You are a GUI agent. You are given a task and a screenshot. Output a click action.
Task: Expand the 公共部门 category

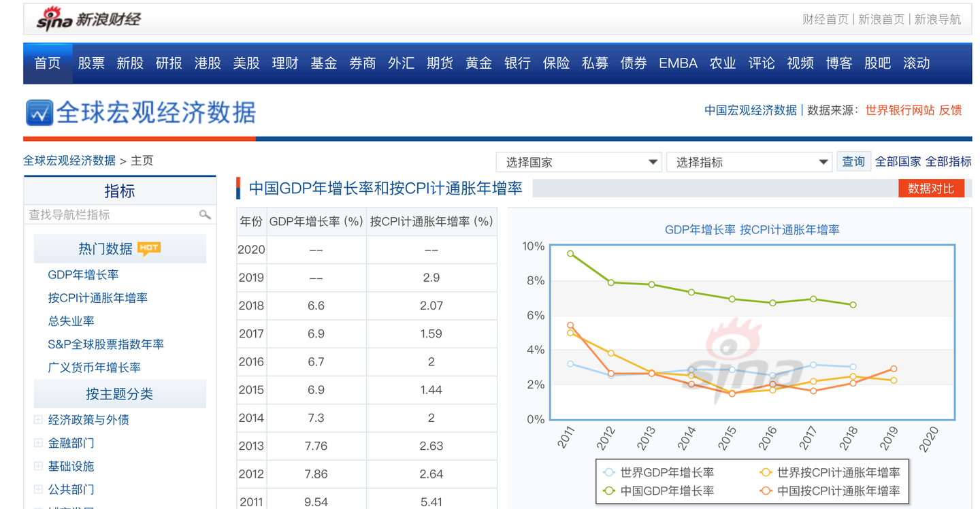click(38, 489)
